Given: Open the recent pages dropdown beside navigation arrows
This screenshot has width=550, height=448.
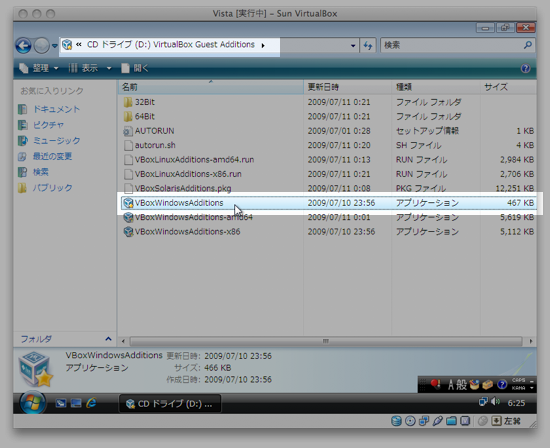Looking at the screenshot, I should point(54,46).
